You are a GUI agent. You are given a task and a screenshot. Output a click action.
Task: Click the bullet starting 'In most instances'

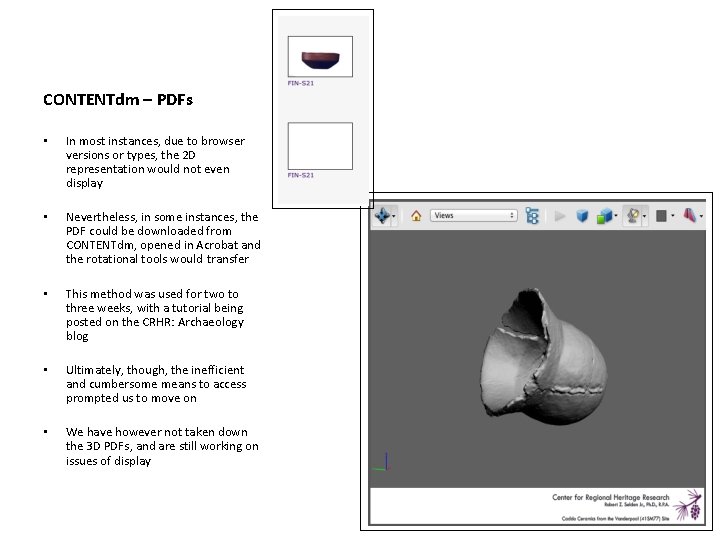point(155,162)
